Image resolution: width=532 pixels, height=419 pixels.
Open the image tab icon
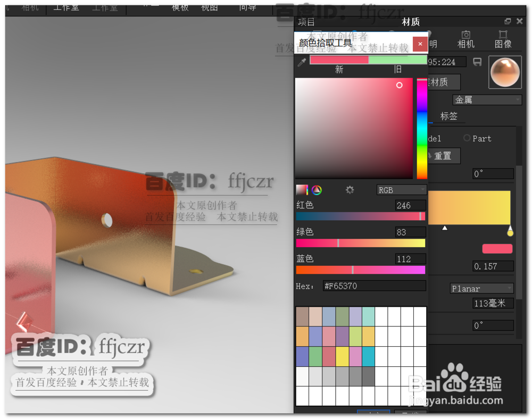click(x=503, y=34)
